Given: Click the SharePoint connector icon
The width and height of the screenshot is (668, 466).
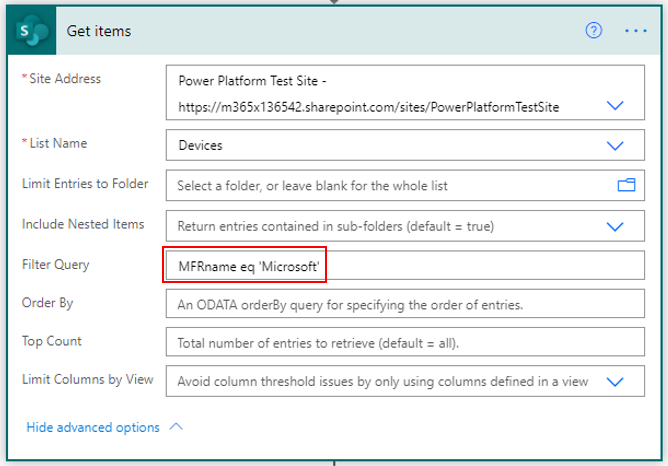Looking at the screenshot, I should (32, 31).
